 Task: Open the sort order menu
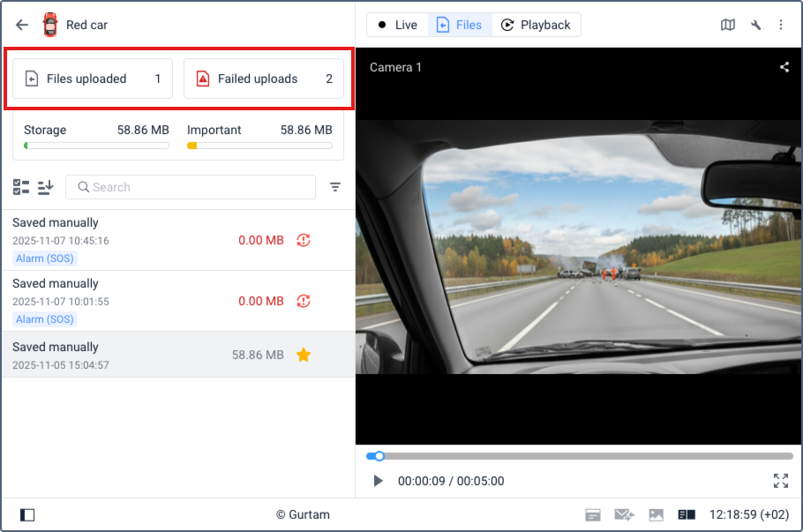click(x=46, y=187)
